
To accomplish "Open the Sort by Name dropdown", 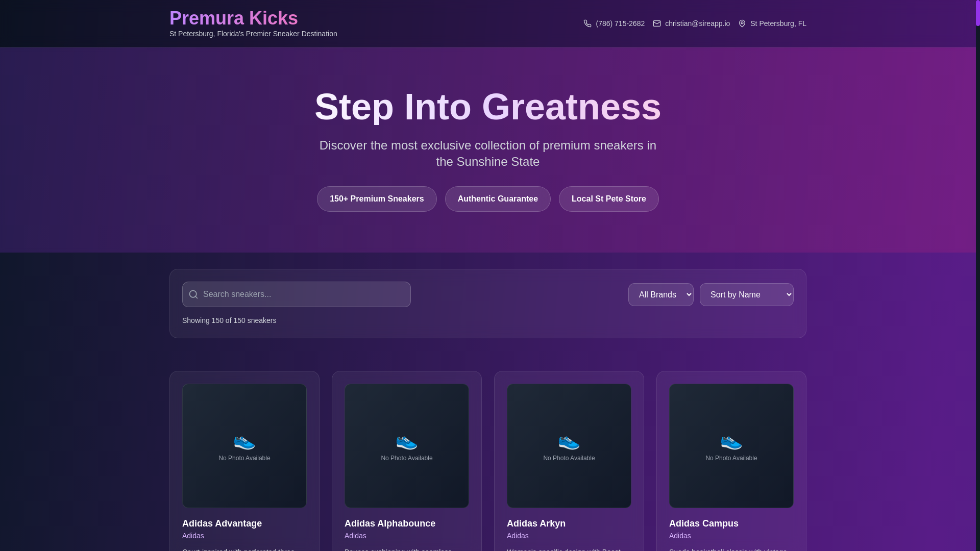I will pos(747,295).
